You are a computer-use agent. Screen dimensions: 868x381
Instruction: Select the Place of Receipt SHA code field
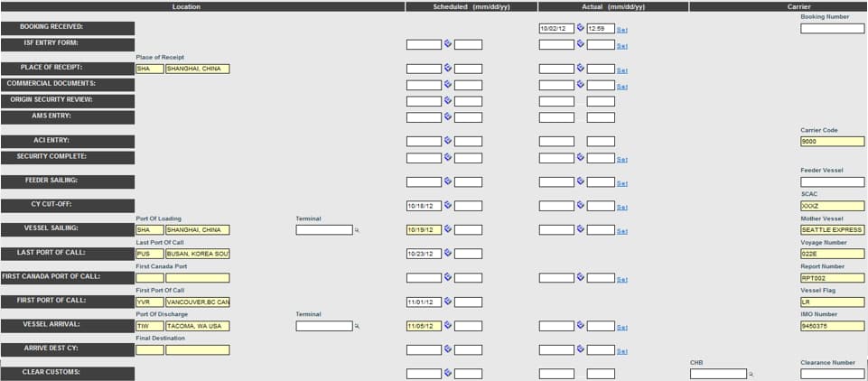(x=149, y=69)
